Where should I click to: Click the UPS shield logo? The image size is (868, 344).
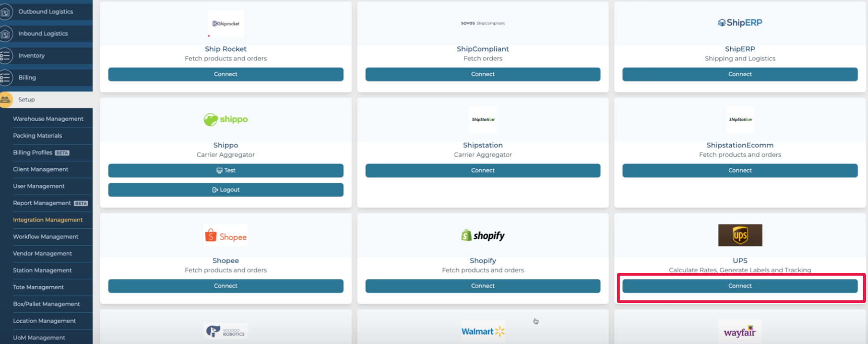(x=740, y=235)
